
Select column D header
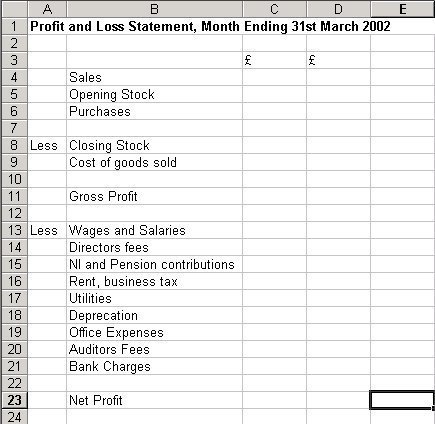[x=338, y=9]
